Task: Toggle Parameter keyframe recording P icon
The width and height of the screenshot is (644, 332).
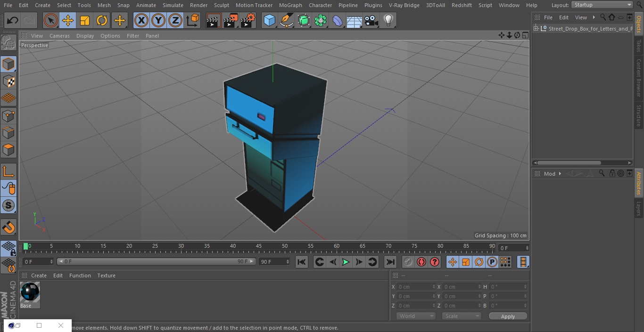Action: pyautogui.click(x=492, y=262)
